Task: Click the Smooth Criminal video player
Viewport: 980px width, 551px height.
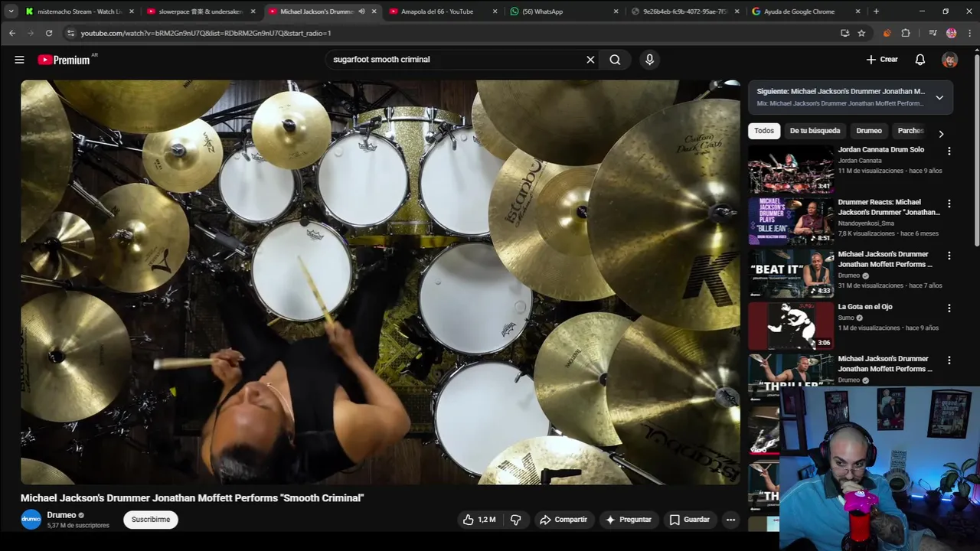Action: click(381, 282)
